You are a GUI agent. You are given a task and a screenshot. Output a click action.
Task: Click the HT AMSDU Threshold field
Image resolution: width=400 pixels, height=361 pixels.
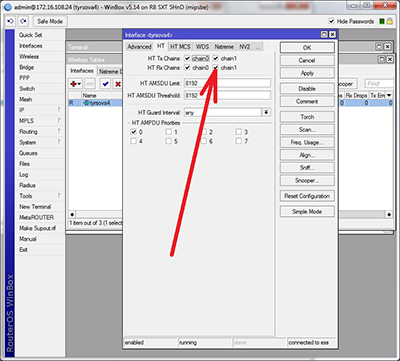pos(227,95)
